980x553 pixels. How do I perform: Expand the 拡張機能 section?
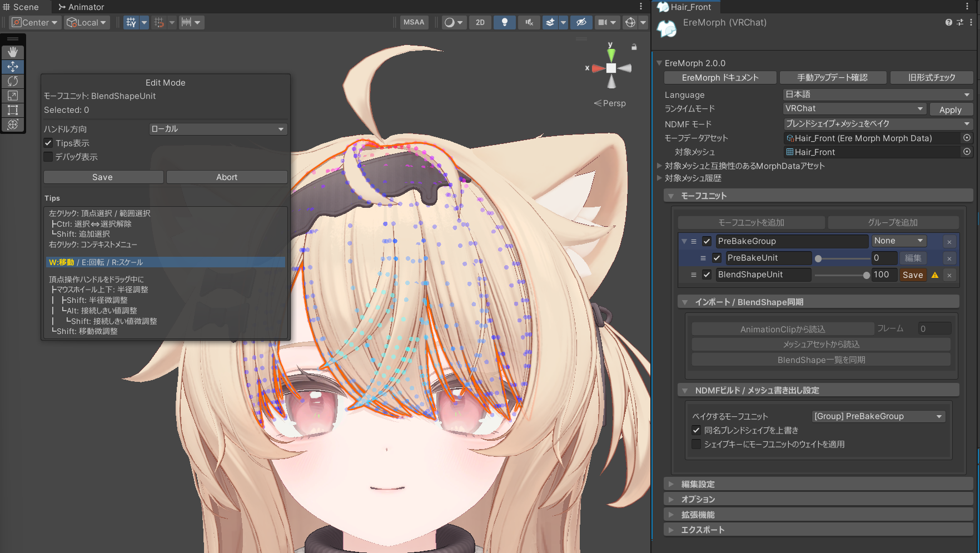coord(818,515)
